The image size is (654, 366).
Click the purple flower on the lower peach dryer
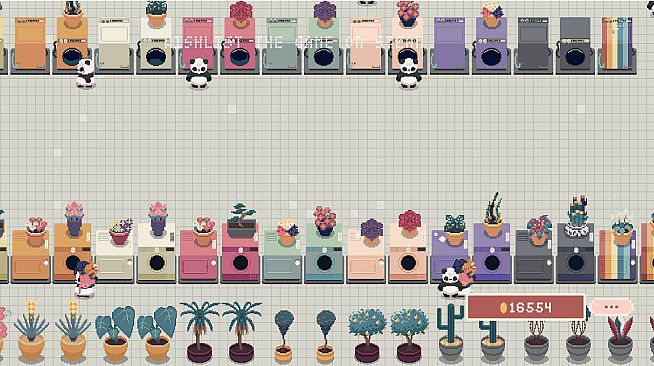point(371,231)
